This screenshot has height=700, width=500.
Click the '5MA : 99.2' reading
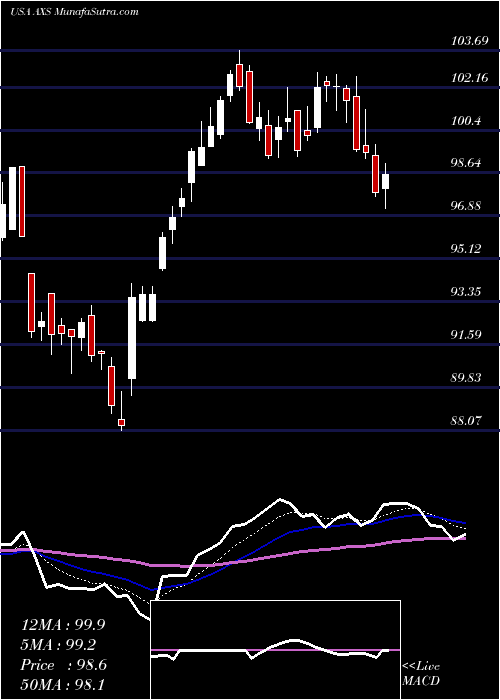click(58, 645)
